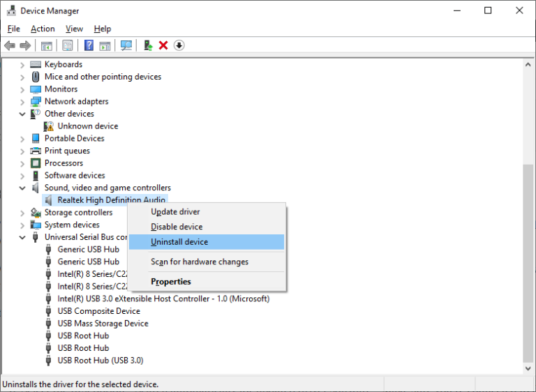
Task: Click the Monitors category icon
Action: click(x=36, y=89)
